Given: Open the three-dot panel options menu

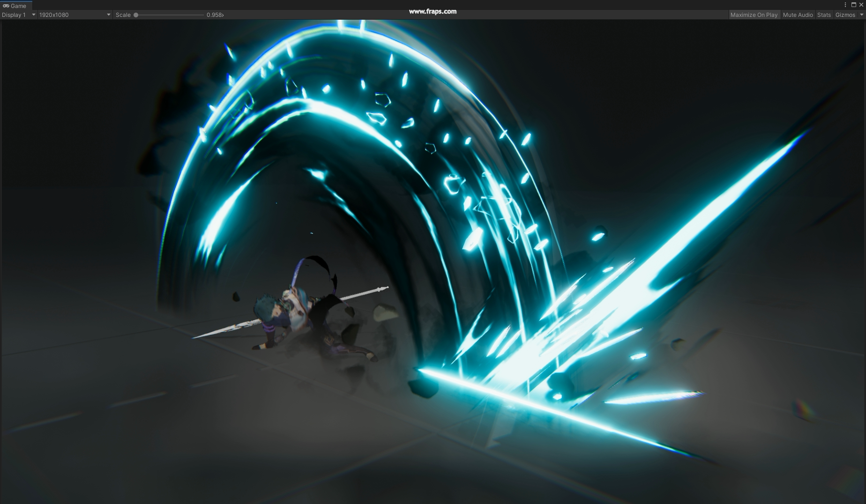Looking at the screenshot, I should tap(845, 5).
